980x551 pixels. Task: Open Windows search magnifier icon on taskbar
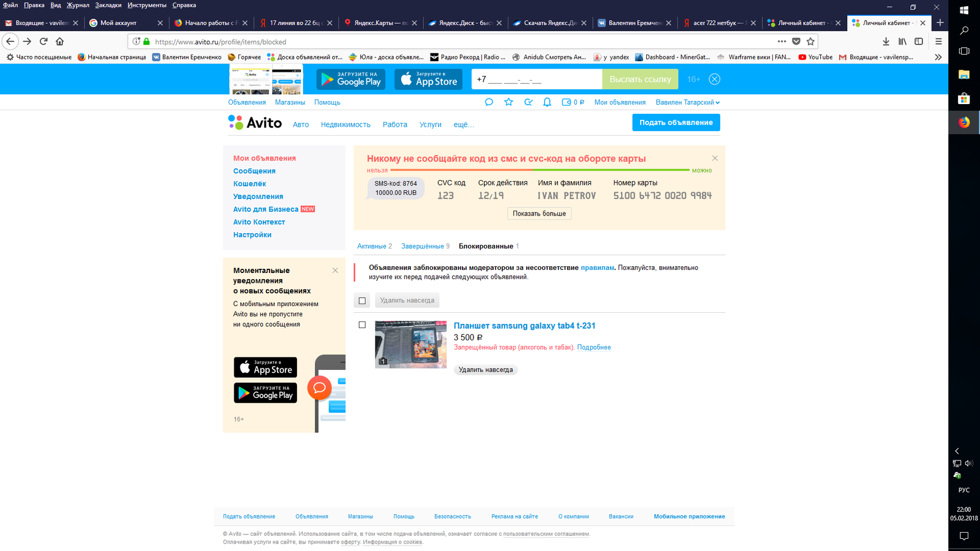click(964, 30)
